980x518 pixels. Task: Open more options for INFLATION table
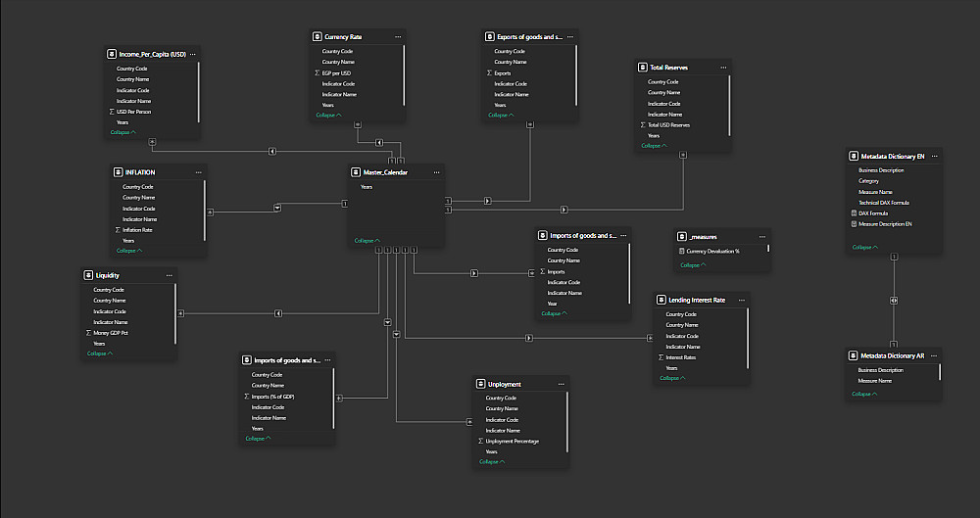click(199, 172)
